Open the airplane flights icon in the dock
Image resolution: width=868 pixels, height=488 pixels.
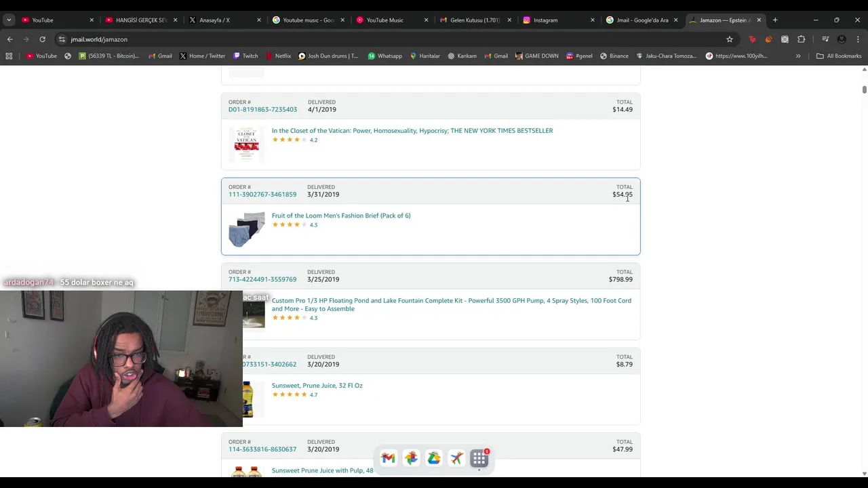point(456,459)
